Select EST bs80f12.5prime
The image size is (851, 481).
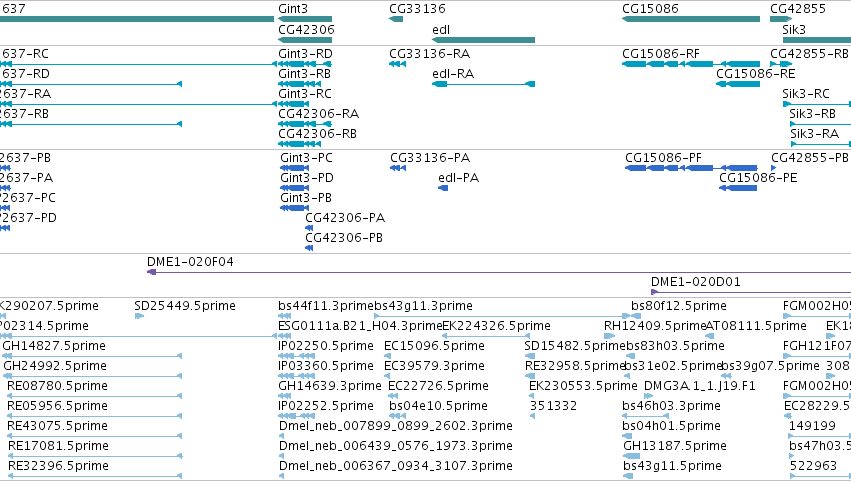[679, 306]
